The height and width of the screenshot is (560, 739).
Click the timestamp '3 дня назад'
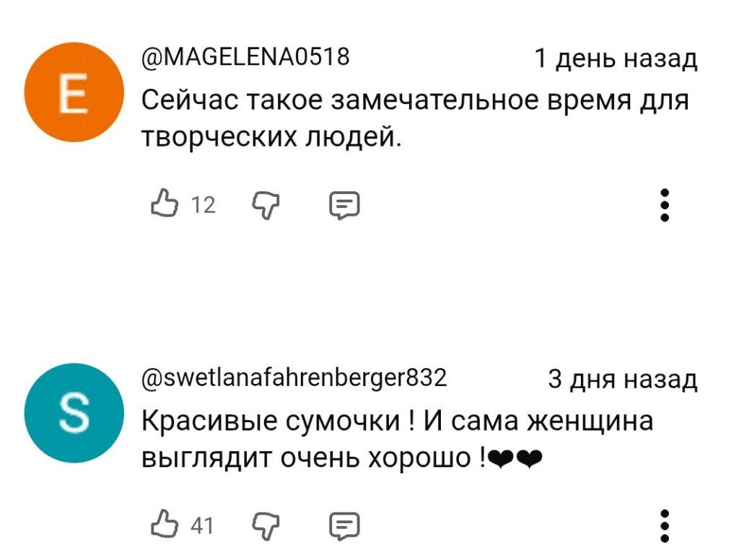[x=623, y=380]
